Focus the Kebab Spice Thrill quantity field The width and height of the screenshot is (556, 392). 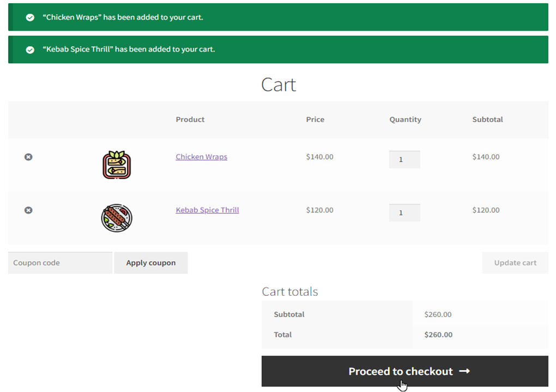click(404, 212)
